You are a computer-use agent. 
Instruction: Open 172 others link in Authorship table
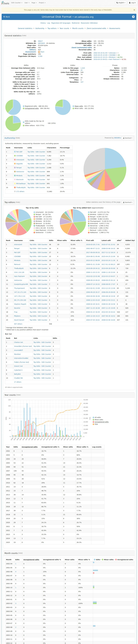click(20, 191)
